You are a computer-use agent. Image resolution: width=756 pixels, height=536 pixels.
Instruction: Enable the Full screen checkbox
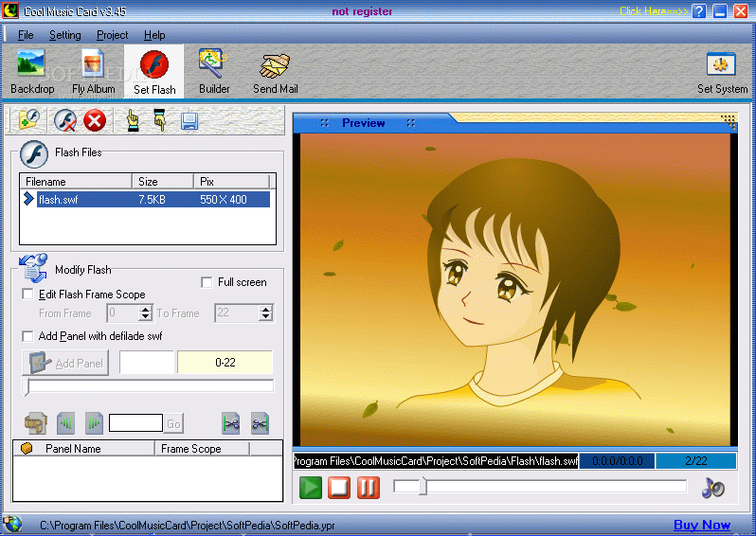207,282
